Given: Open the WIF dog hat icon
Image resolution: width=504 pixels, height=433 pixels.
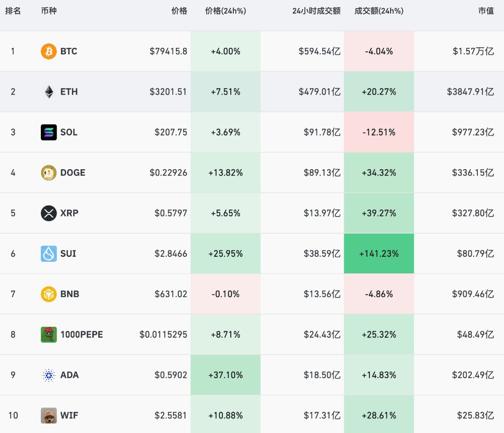Looking at the screenshot, I should point(49,415).
